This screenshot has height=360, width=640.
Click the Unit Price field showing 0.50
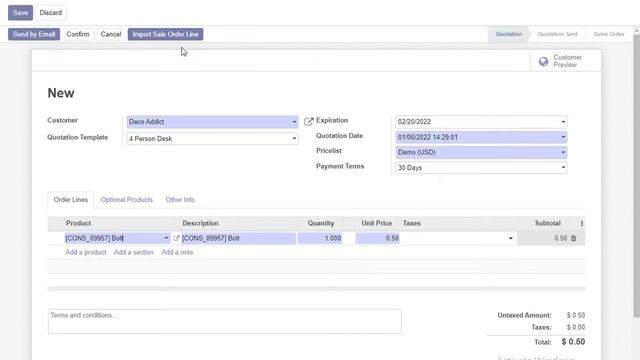(378, 238)
